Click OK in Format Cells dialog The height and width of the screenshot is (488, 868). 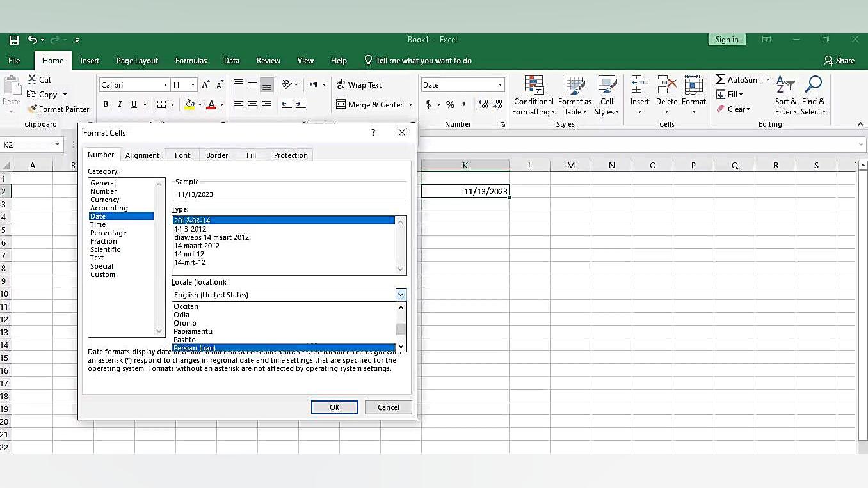pos(335,407)
